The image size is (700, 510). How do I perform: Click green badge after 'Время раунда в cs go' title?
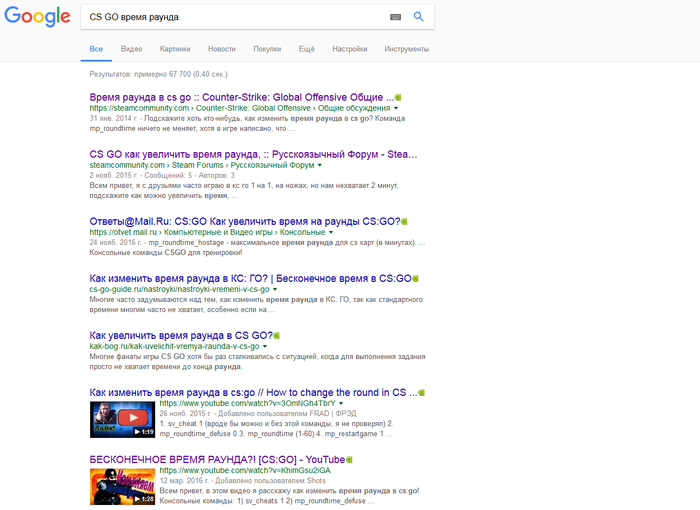point(398,97)
